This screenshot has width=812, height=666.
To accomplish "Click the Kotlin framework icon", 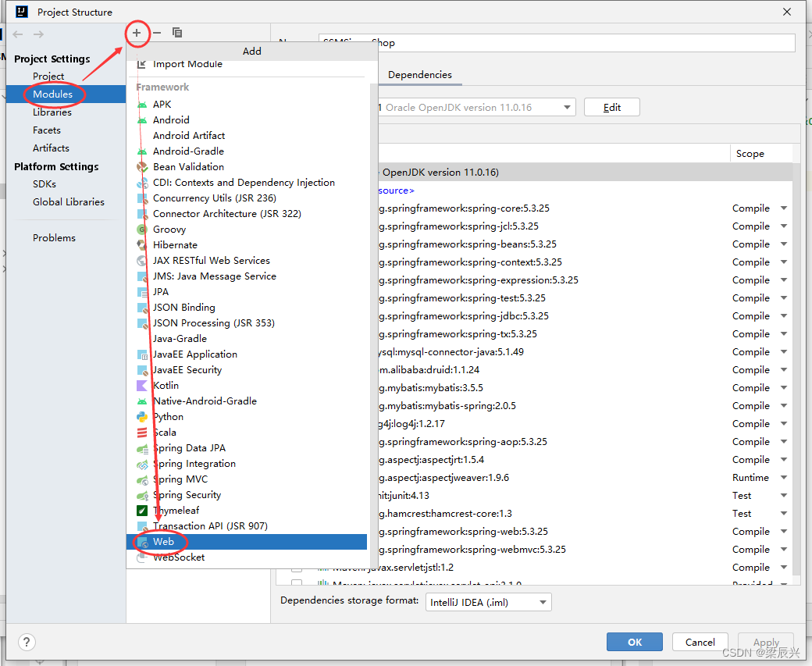I will tap(142, 386).
